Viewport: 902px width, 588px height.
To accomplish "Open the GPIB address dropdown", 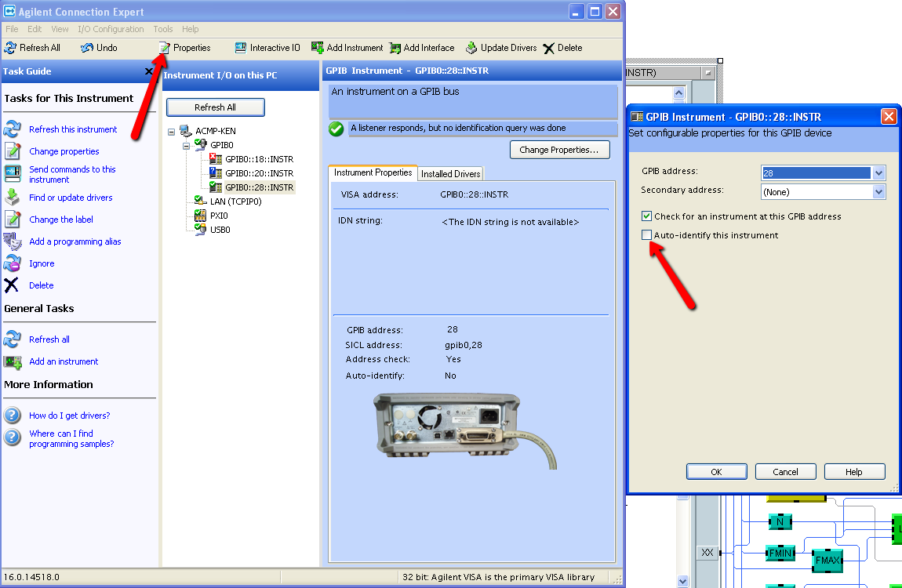I will click(878, 172).
